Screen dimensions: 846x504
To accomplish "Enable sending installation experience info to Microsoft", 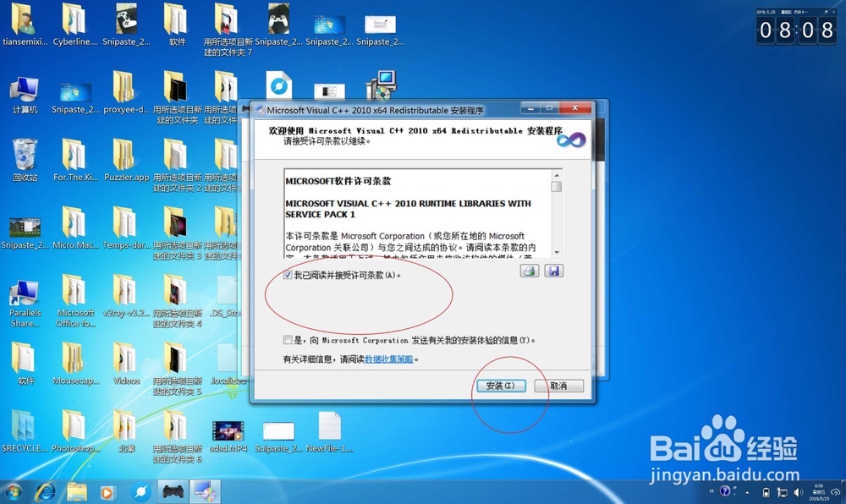I will coord(288,340).
